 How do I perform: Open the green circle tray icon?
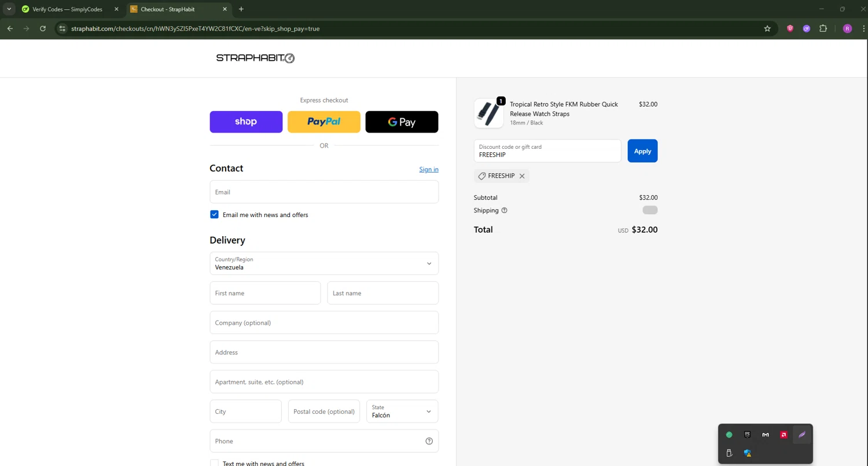pos(729,435)
